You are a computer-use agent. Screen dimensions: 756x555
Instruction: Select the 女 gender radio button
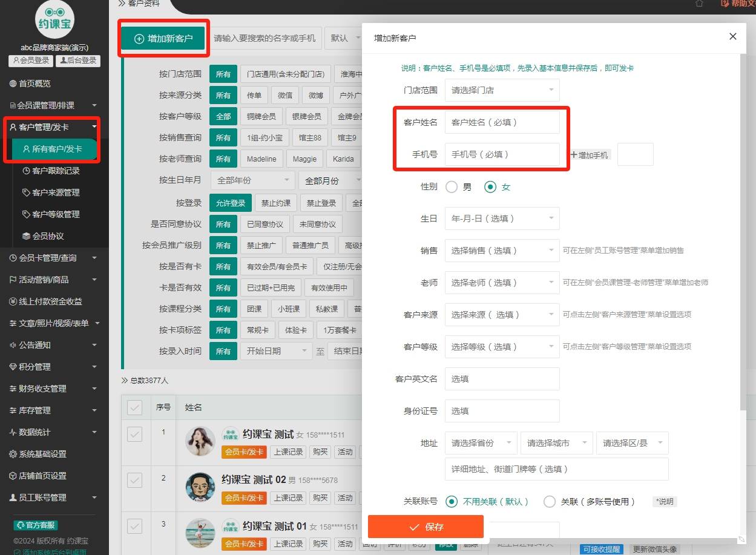(x=490, y=187)
